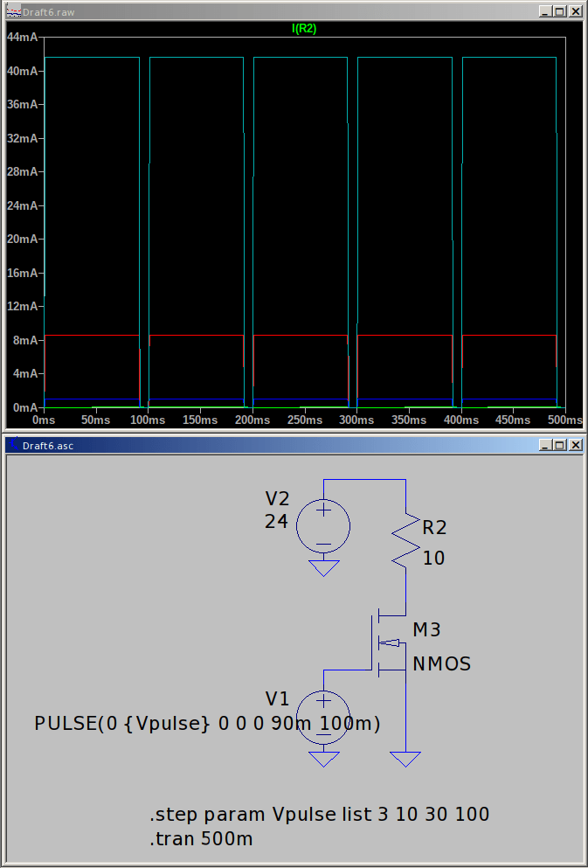Close the Draft6.raw waveform window
Screen dimensions: 588x868
[x=575, y=11]
